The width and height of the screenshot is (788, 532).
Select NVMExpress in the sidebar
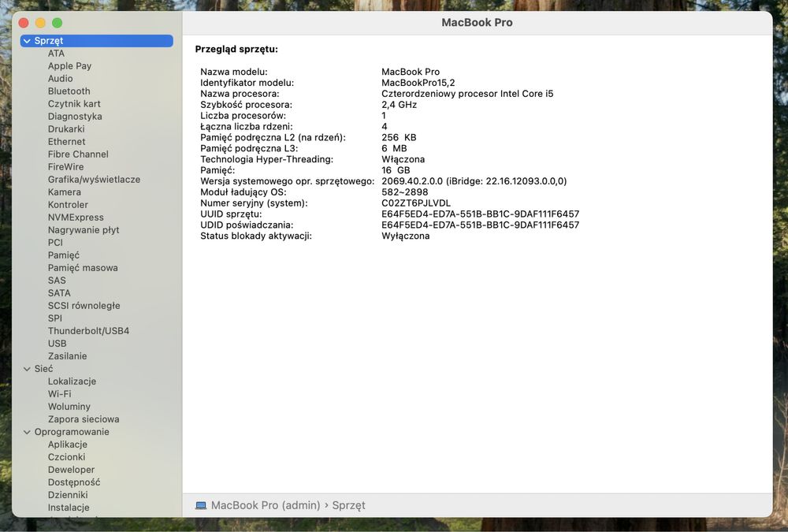(x=76, y=218)
